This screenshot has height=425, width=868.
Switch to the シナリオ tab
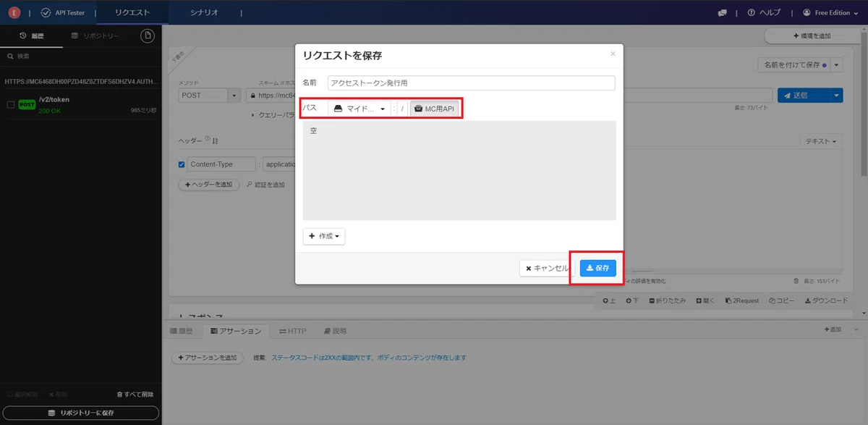pos(204,12)
